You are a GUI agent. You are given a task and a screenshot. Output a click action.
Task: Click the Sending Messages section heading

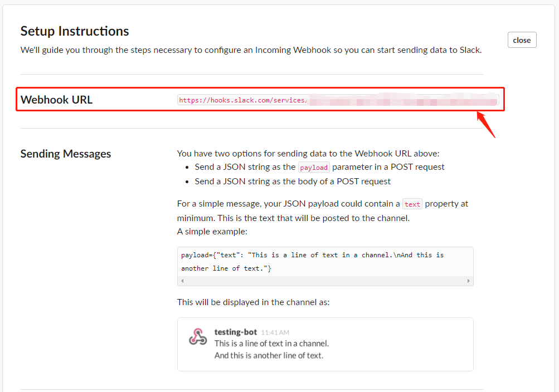click(66, 154)
